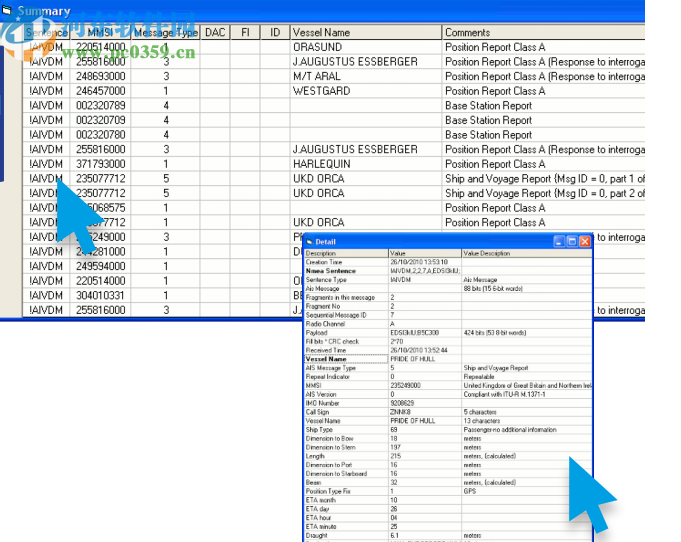Image resolution: width=681 pixels, height=542 pixels.
Task: Click the Dimension to Port row
Action: click(x=448, y=465)
